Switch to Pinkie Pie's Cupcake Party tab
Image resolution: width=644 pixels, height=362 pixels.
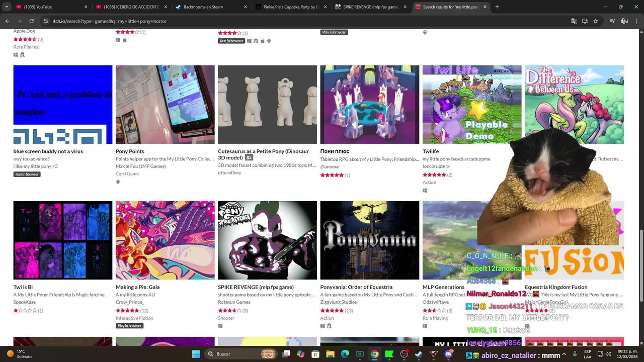point(291,7)
